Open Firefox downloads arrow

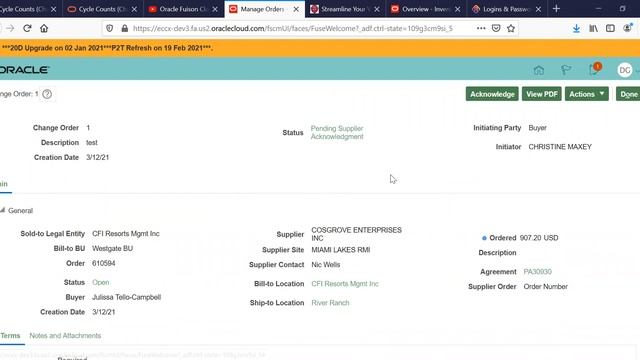[576, 28]
